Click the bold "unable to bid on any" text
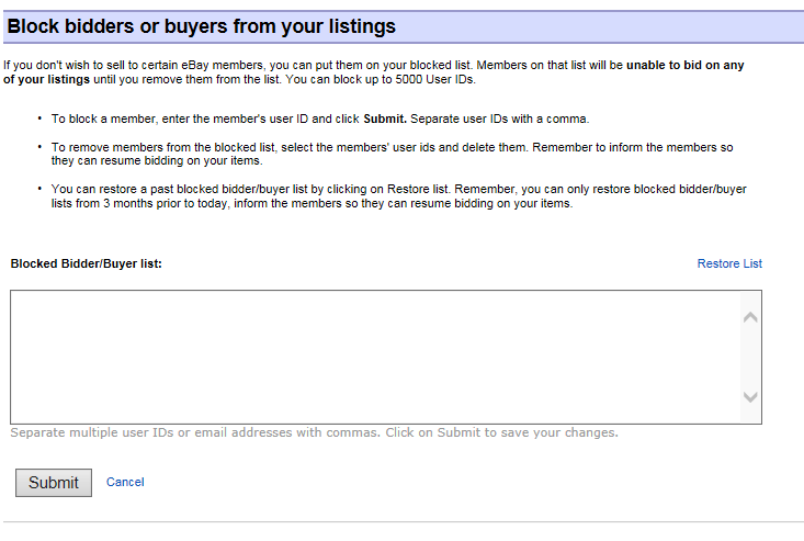This screenshot has height=541, width=804. 684,66
